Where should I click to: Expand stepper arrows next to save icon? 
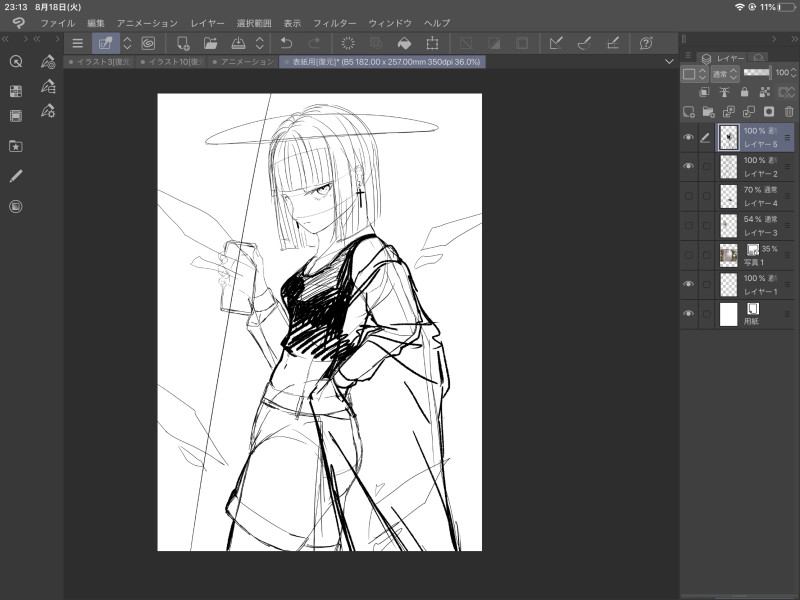point(260,43)
